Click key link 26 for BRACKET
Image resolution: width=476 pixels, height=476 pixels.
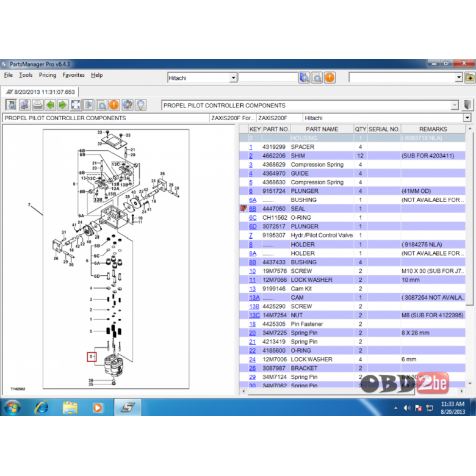(252, 368)
